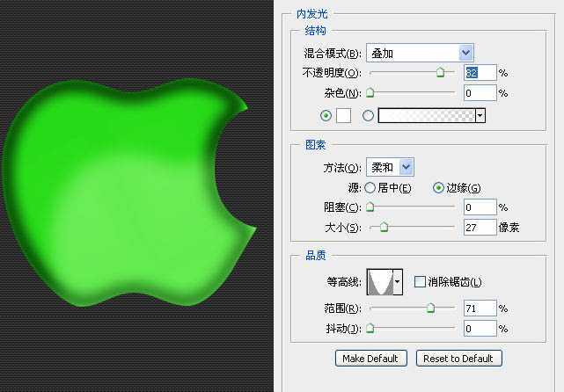
Task: Click the 不透明度 opacity value field
Action: pyautogui.click(x=480, y=73)
